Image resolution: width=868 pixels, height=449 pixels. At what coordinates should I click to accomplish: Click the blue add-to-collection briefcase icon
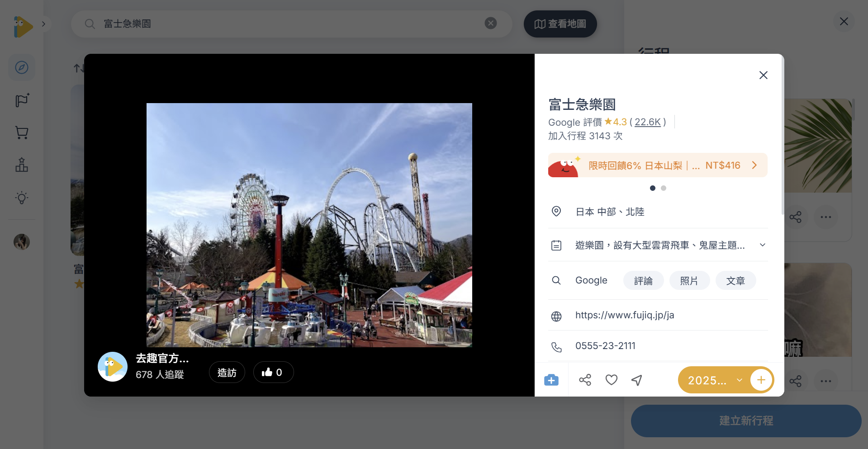[x=551, y=380]
